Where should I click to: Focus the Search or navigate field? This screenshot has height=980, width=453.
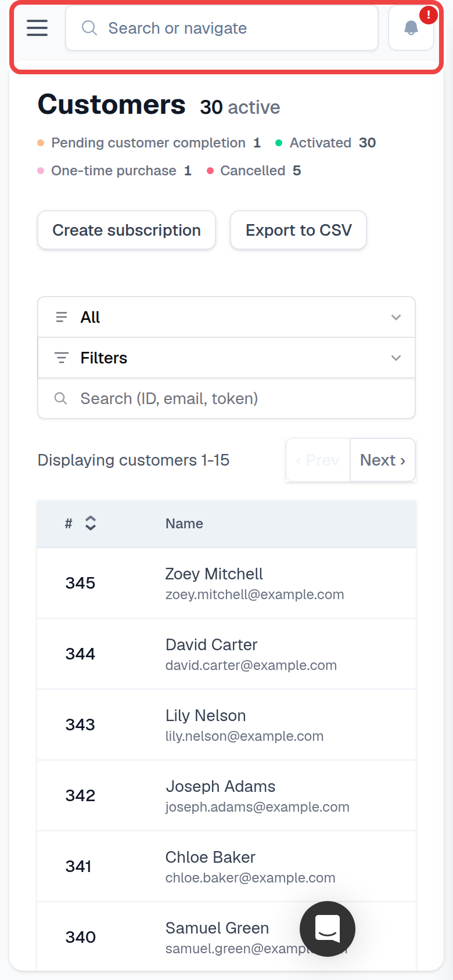(222, 28)
